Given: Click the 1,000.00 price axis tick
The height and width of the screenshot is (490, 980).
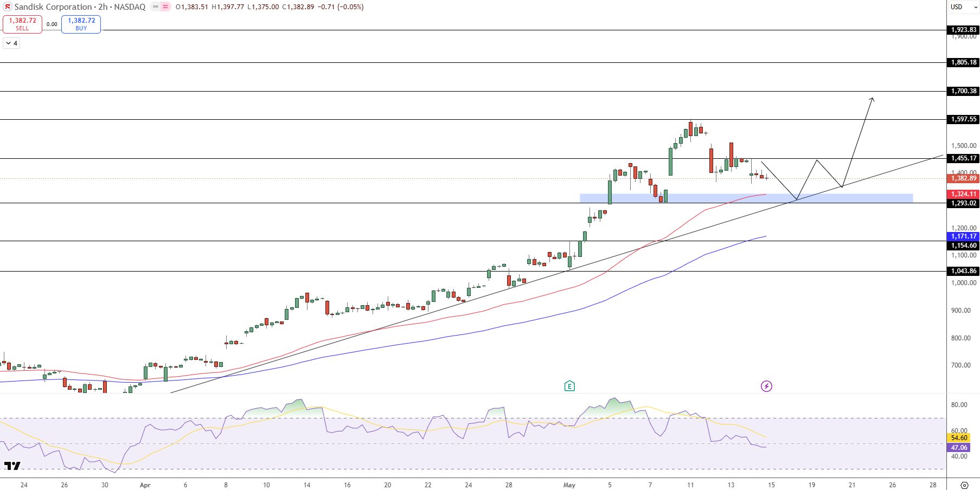Looking at the screenshot, I should click(x=964, y=283).
